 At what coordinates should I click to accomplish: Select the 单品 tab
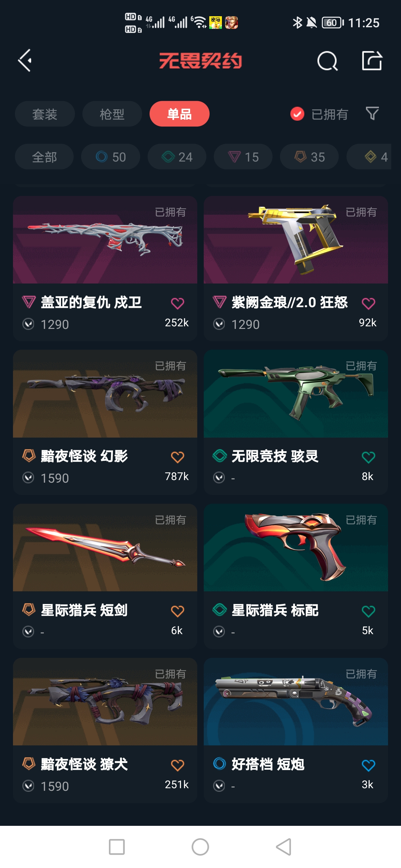(x=180, y=114)
